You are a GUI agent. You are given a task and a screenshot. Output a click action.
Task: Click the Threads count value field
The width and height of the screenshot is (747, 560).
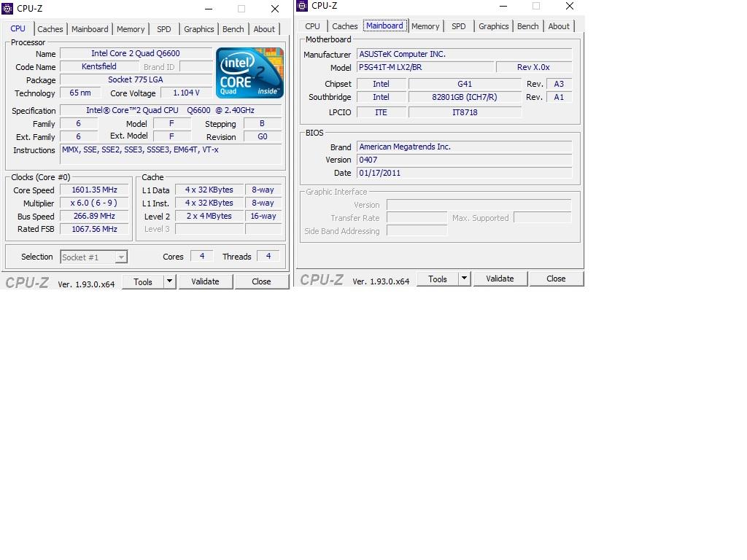click(x=268, y=256)
